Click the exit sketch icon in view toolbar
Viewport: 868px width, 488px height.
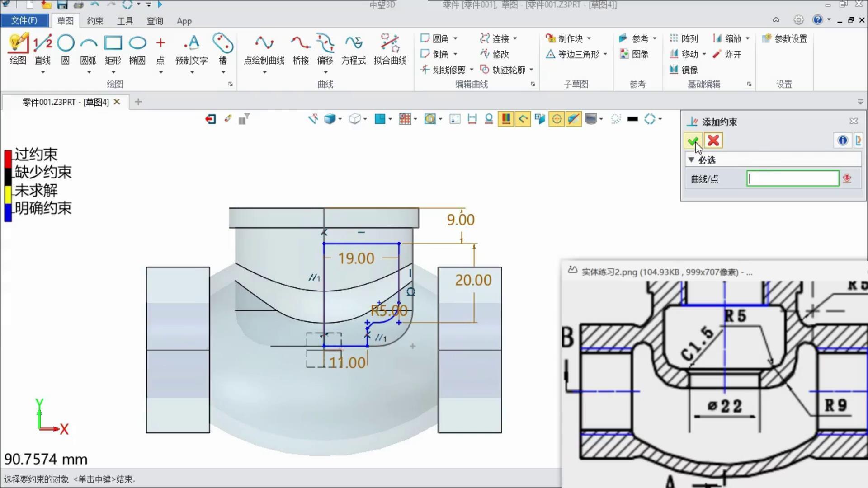[211, 119]
